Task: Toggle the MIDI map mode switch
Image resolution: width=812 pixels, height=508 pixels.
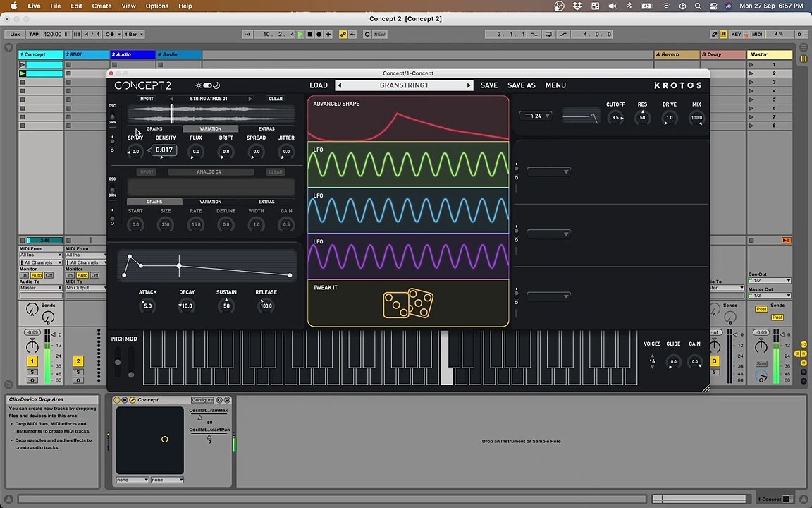Action: [x=757, y=34]
